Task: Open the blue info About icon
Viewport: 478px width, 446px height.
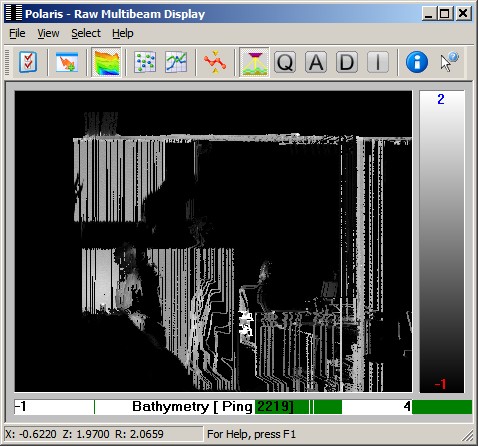Action: pyautogui.click(x=417, y=62)
